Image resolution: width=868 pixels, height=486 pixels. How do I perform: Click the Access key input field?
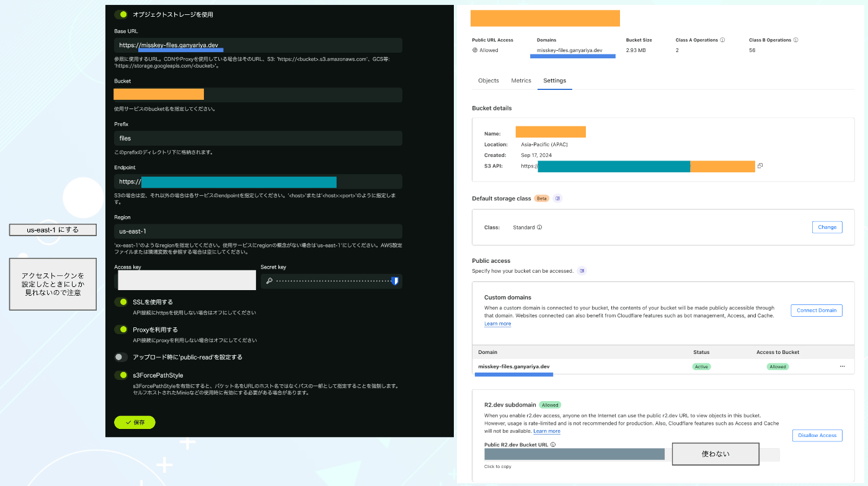185,280
